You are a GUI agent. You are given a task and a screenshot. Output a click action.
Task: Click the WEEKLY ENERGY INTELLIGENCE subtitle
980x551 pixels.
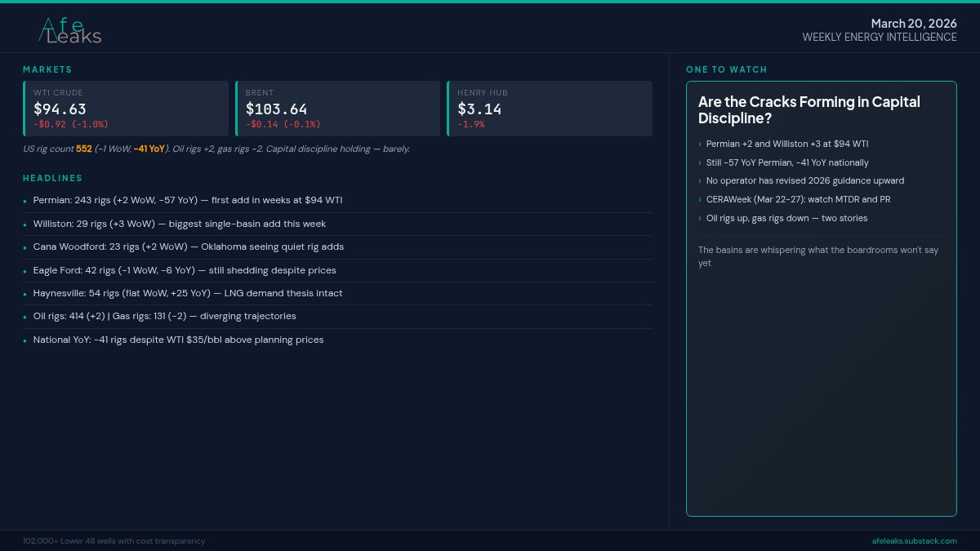[880, 38]
